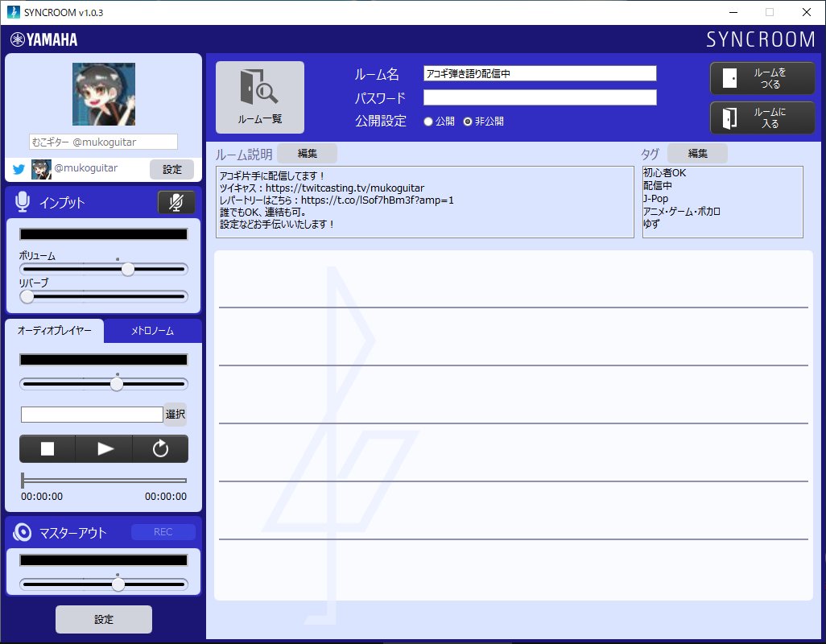Click the J-Pop tag
The width and height of the screenshot is (826, 644).
click(x=656, y=199)
